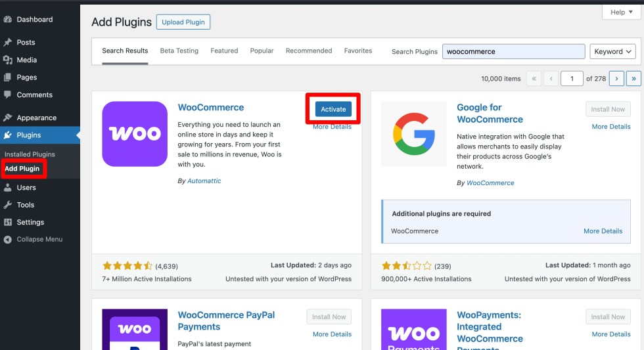Screen dimensions: 644x350
Task: Click the disabled first page arrow
Action: point(534,78)
